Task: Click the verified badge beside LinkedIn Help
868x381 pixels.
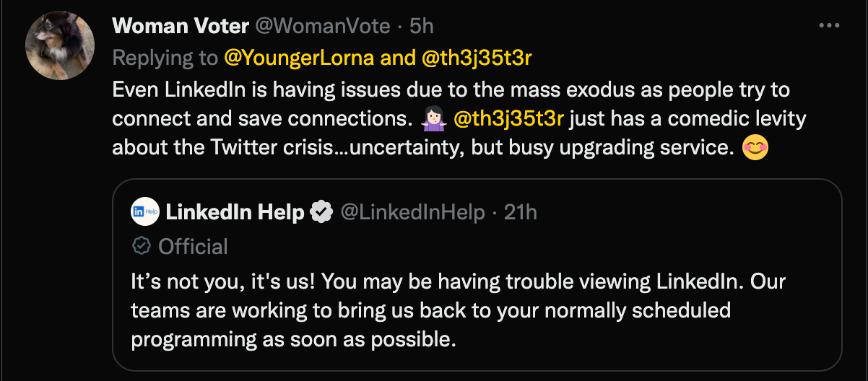Action: click(x=321, y=212)
